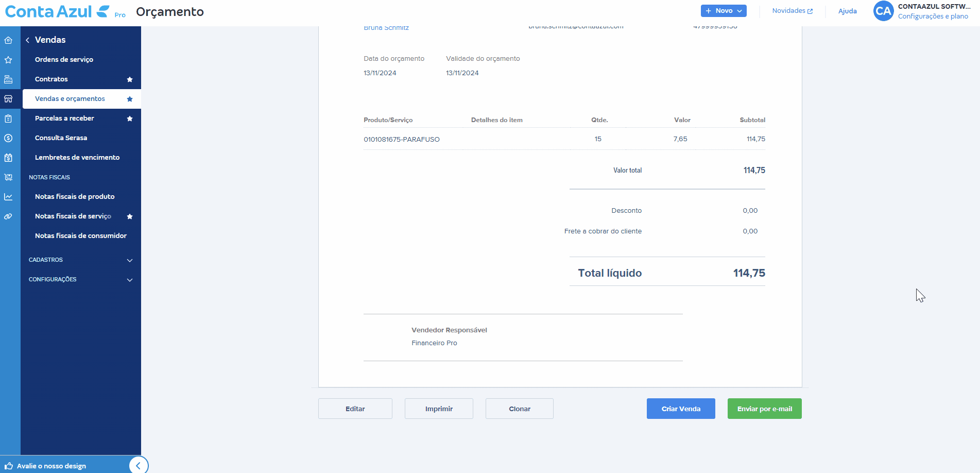Toggle star on Notas fiscais de serviço
Screen dimensions: 980x473
click(x=130, y=216)
